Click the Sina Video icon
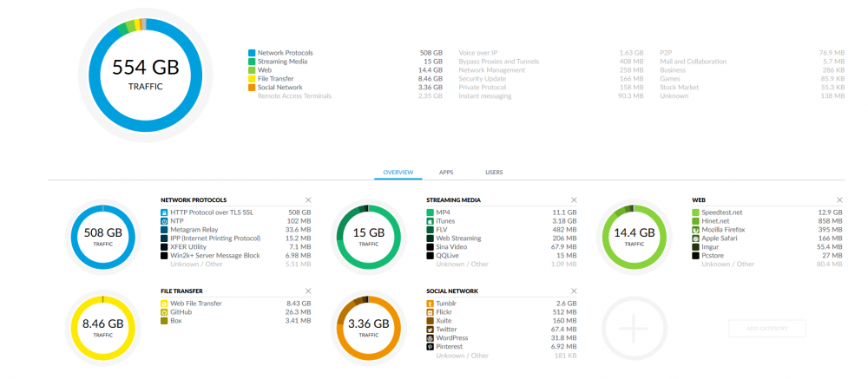The height and width of the screenshot is (379, 868). tap(430, 247)
